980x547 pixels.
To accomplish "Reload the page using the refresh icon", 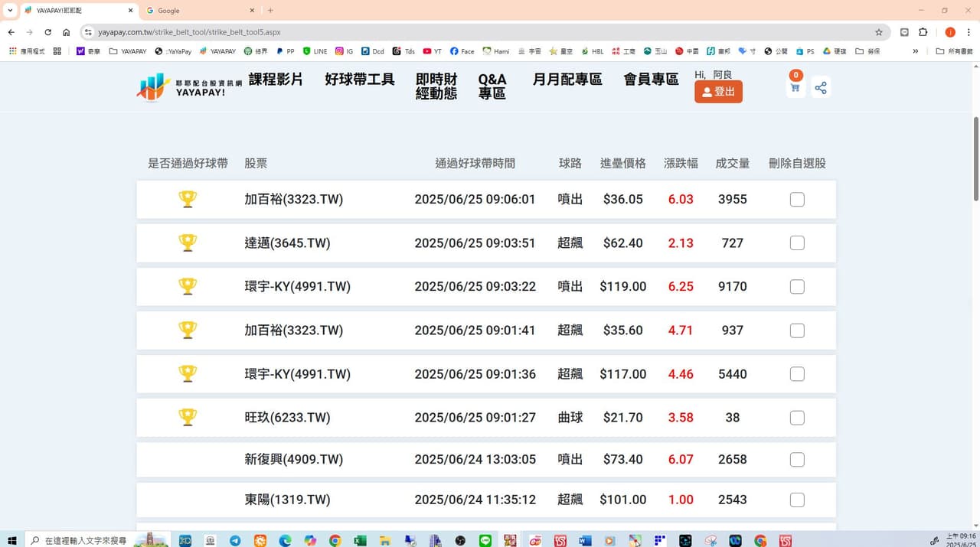I will [48, 32].
